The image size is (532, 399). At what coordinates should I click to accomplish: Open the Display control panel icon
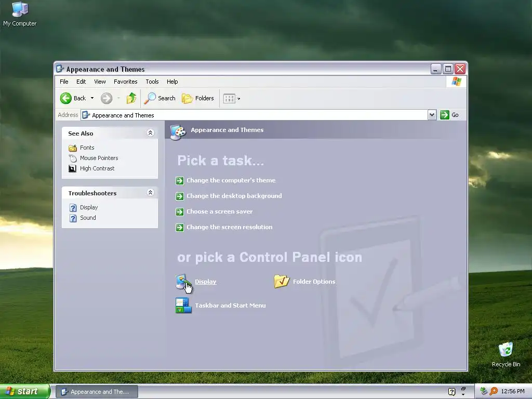(x=183, y=282)
